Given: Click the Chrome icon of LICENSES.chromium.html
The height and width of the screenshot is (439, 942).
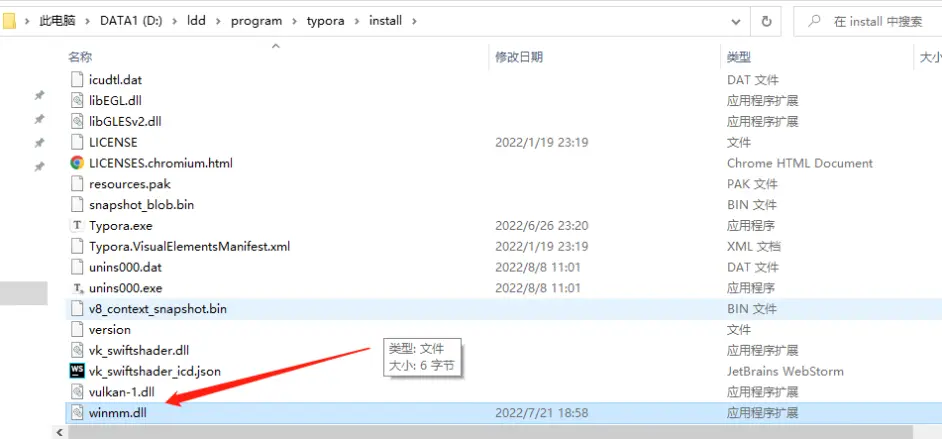Looking at the screenshot, I should pos(76,163).
